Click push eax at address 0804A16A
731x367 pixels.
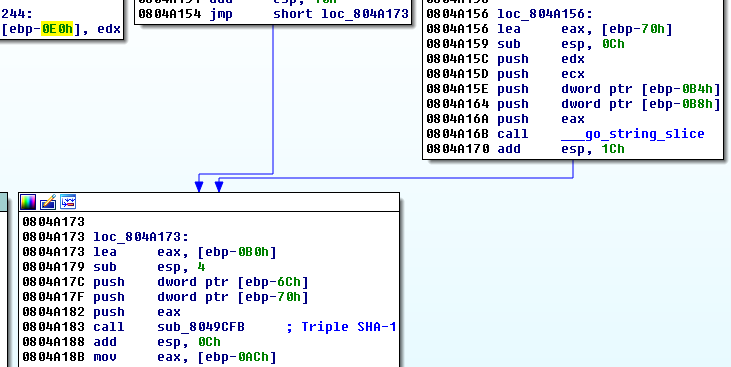tap(541, 118)
